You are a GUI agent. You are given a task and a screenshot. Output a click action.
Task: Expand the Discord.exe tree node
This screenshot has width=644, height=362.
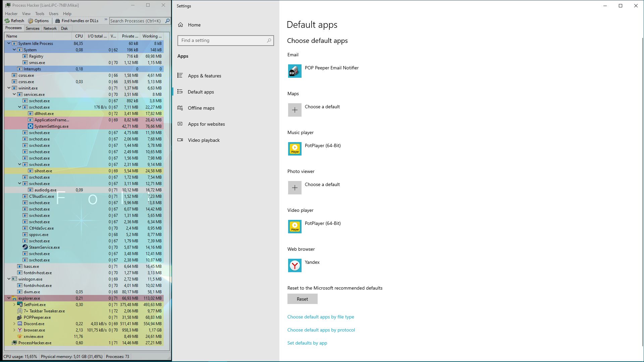[14, 324]
